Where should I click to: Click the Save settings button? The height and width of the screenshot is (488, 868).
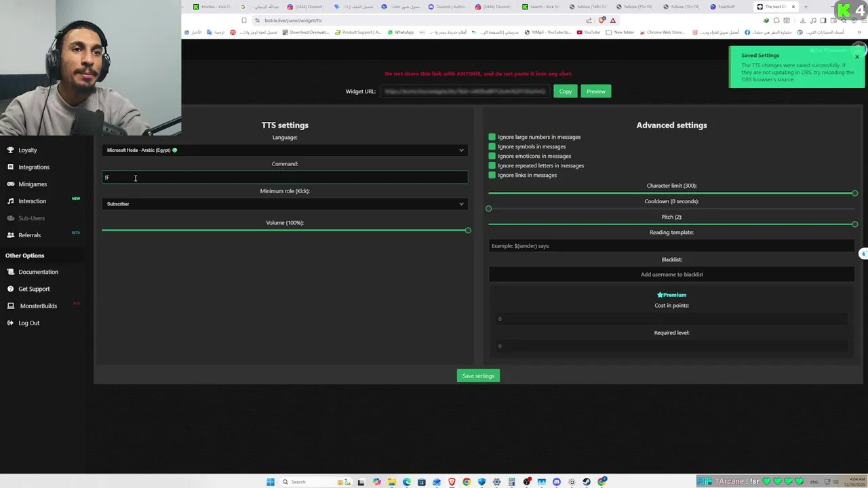click(478, 375)
